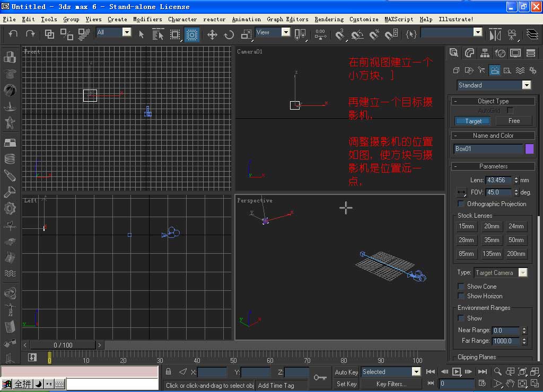Activate Select and Scale tool
This screenshot has width=543, height=392.
tap(246, 34)
